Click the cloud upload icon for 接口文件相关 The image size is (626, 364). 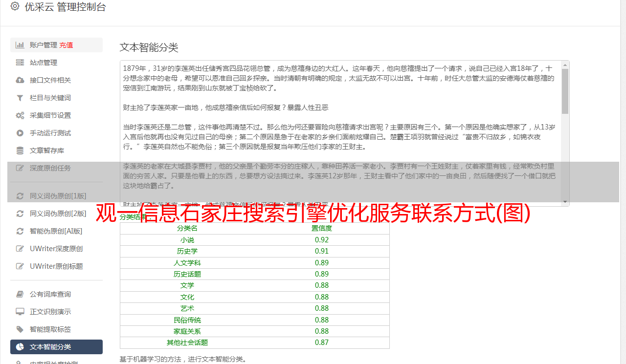(x=20, y=80)
